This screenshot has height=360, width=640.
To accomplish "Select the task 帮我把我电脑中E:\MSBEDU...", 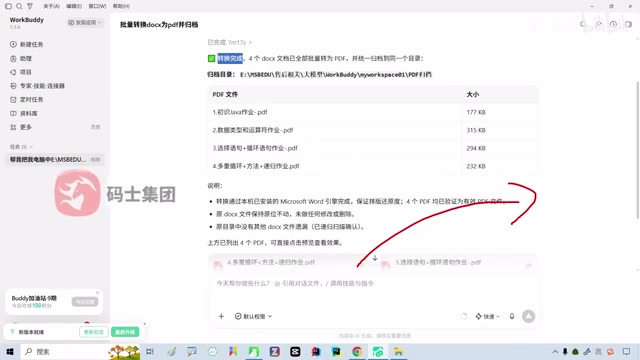I will (55, 160).
